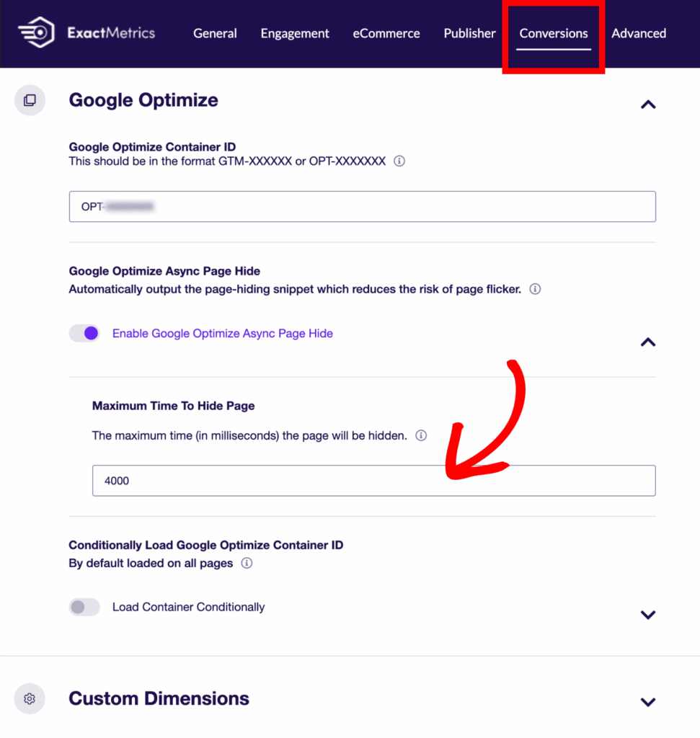
Task: Select the Conversions tab
Action: point(554,33)
